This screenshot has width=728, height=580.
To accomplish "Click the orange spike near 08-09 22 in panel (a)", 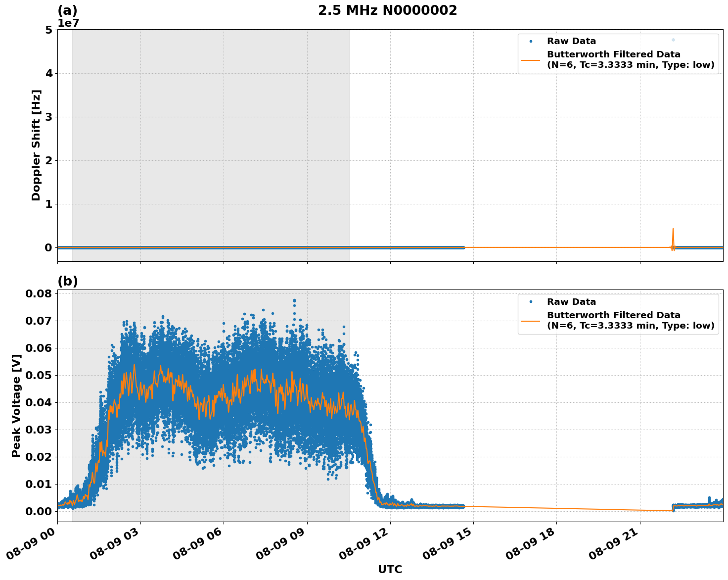I will pyautogui.click(x=673, y=233).
